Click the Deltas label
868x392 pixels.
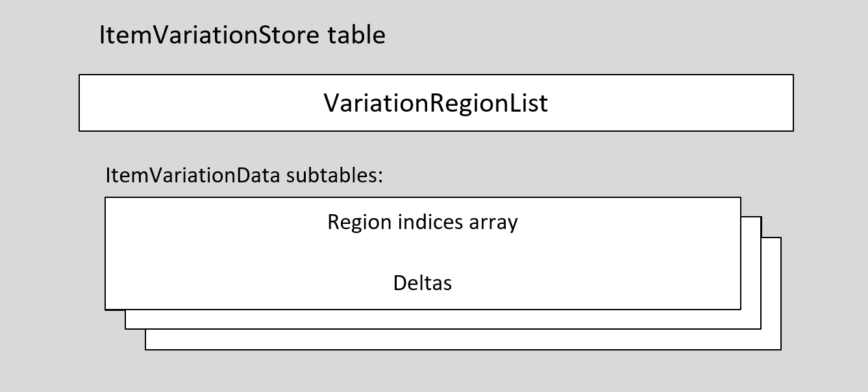tap(422, 283)
